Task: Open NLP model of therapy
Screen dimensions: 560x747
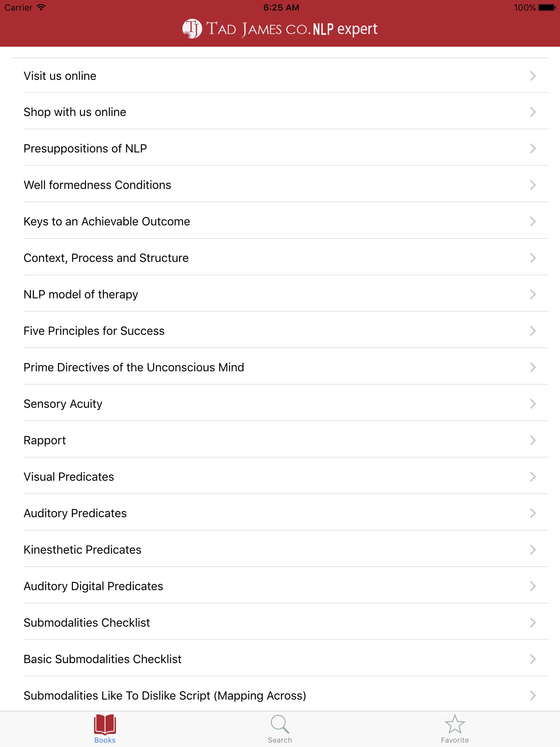Action: 81,294
